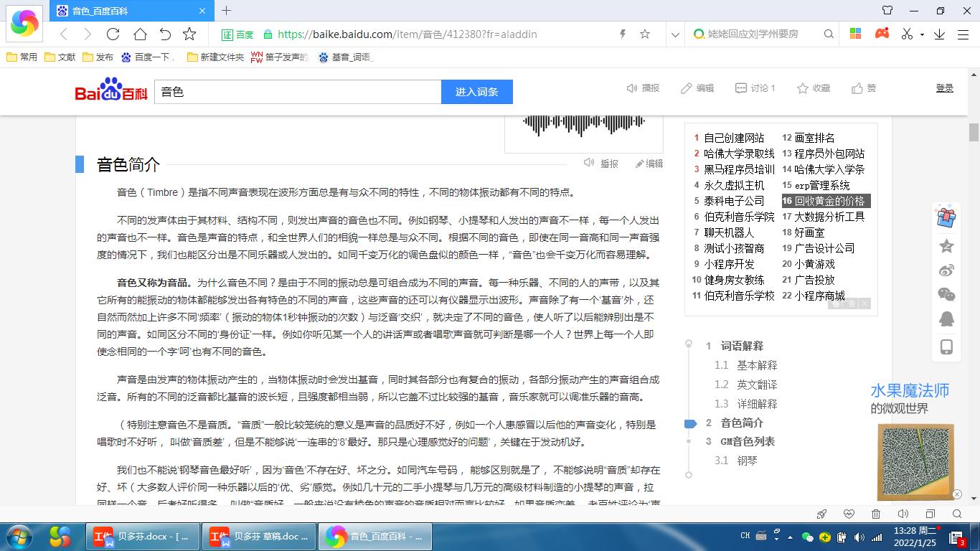
Task: Open 编辑 in the top header
Action: click(x=697, y=88)
